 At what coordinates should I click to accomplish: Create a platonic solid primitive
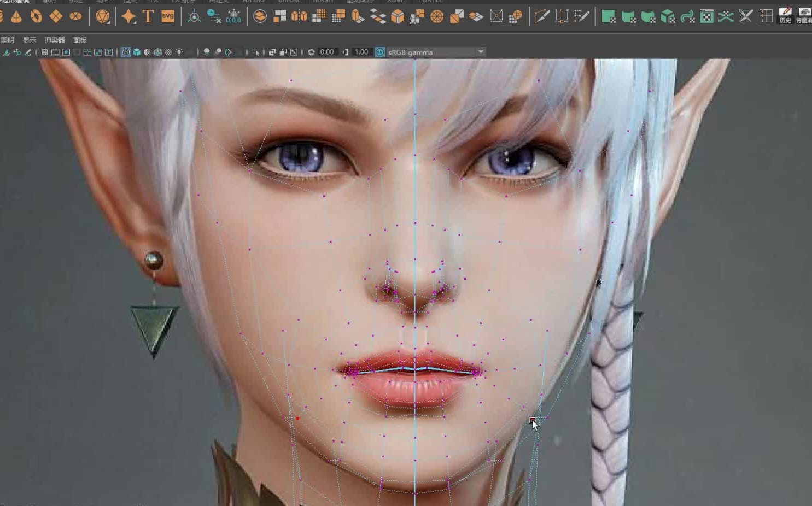pos(102,16)
